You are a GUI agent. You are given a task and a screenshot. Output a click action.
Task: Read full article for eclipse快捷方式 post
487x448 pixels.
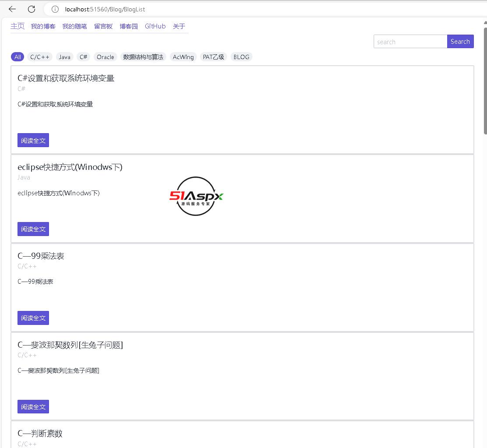point(33,229)
